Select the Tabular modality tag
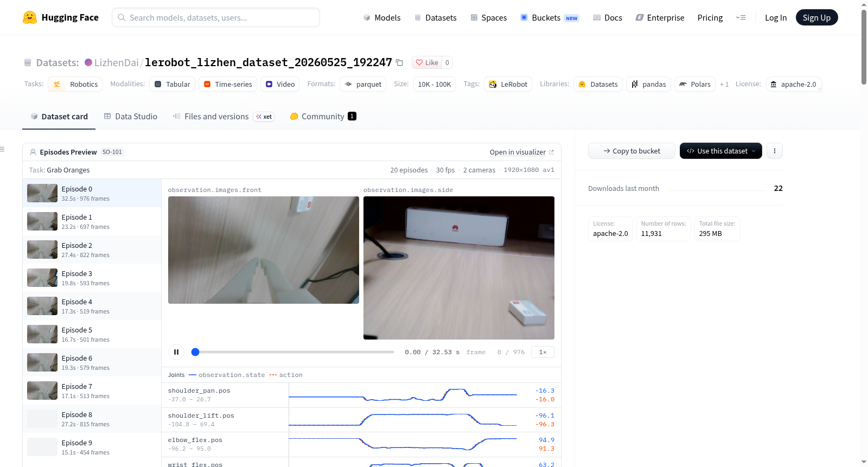This screenshot has width=868, height=467. pyautogui.click(x=173, y=84)
